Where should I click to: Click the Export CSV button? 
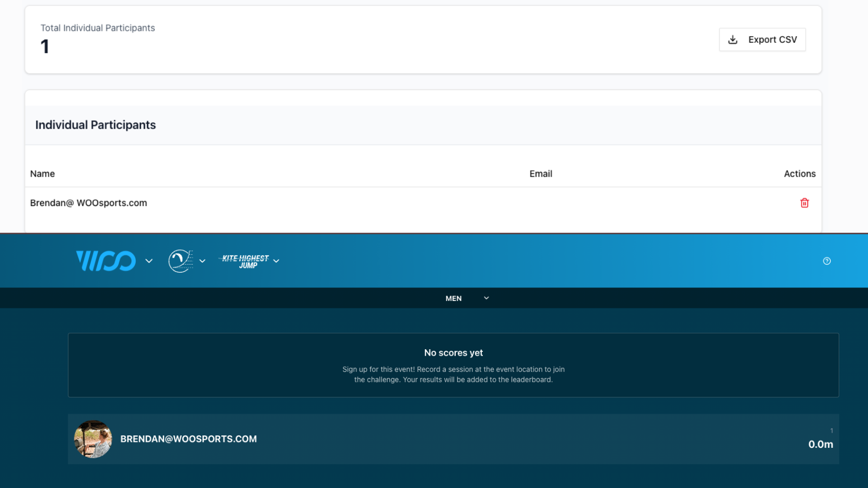click(762, 40)
